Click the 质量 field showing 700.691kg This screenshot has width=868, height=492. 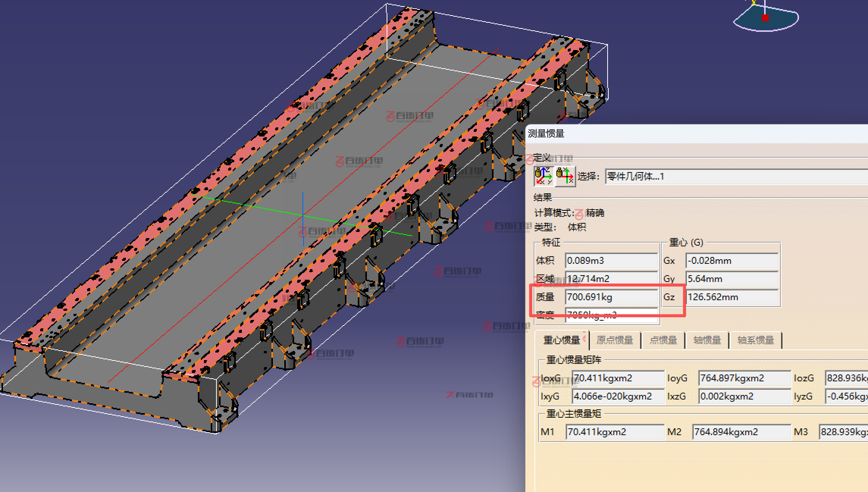point(611,297)
